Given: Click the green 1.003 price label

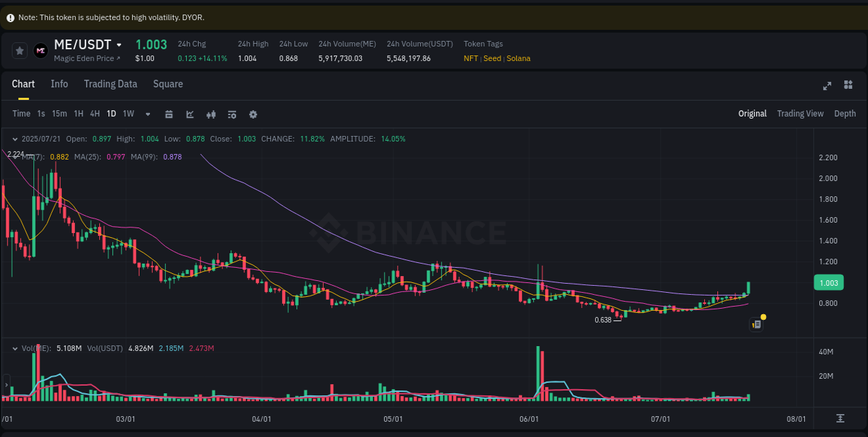Looking at the screenshot, I should (828, 282).
